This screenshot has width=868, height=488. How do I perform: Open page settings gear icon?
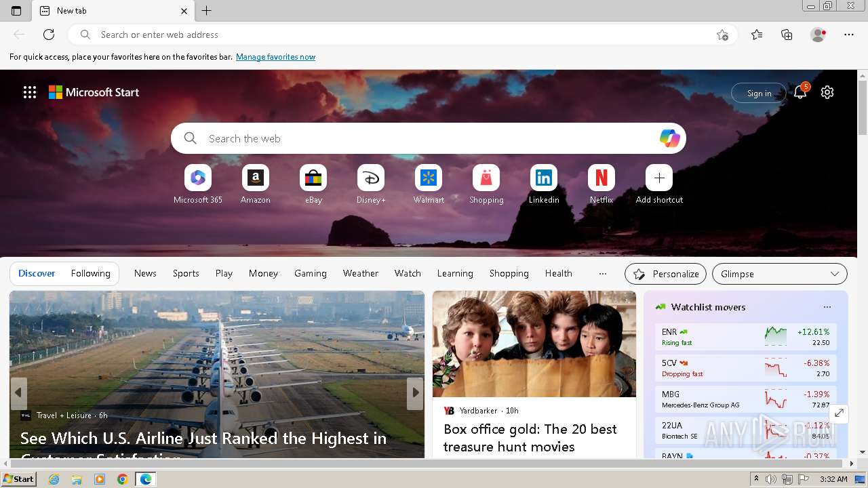pos(827,92)
